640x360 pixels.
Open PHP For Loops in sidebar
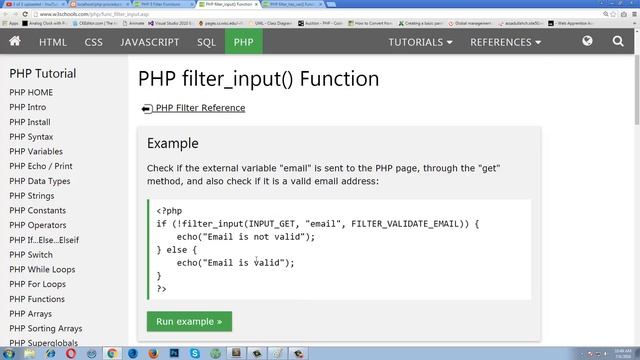(38, 284)
